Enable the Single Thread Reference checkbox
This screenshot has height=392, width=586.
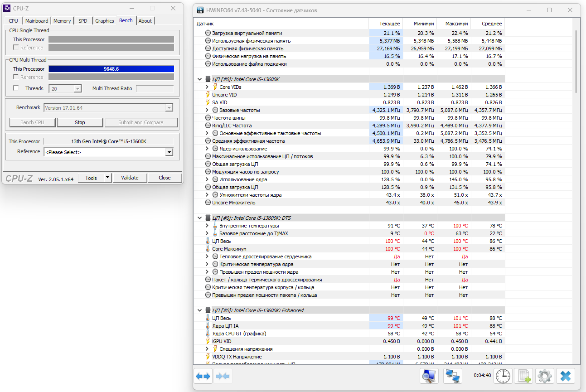click(16, 48)
